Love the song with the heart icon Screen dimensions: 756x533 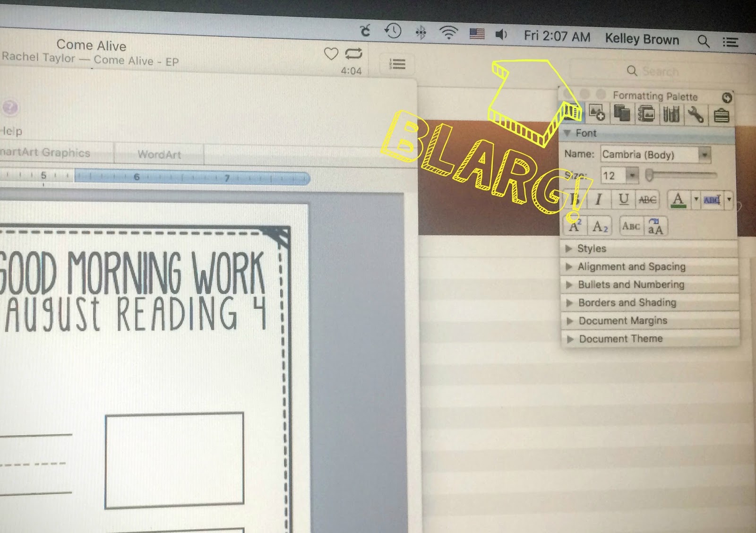point(331,54)
